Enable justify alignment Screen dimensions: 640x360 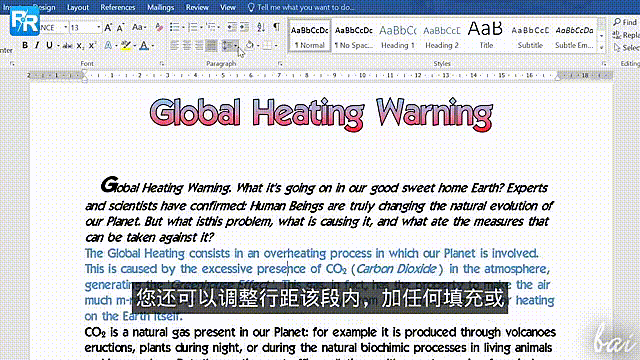(x=211, y=45)
